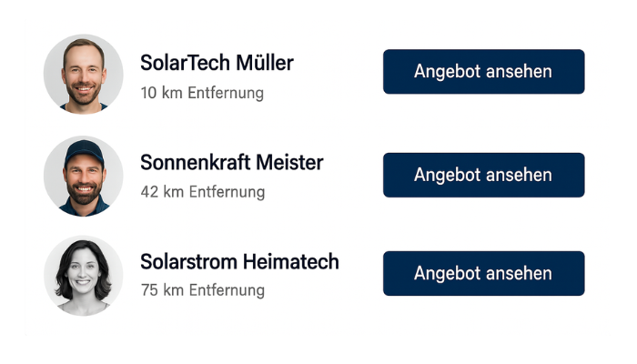This screenshot has height=364, width=637.
Task: Click the black-and-white avatar photo
Action: pyautogui.click(x=84, y=275)
